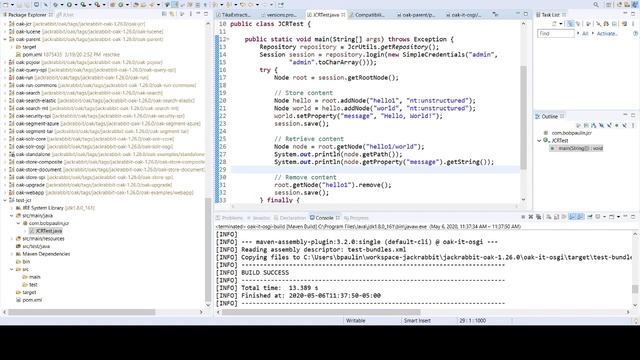Click Open Perspective icon at top right

[x=609, y=4]
